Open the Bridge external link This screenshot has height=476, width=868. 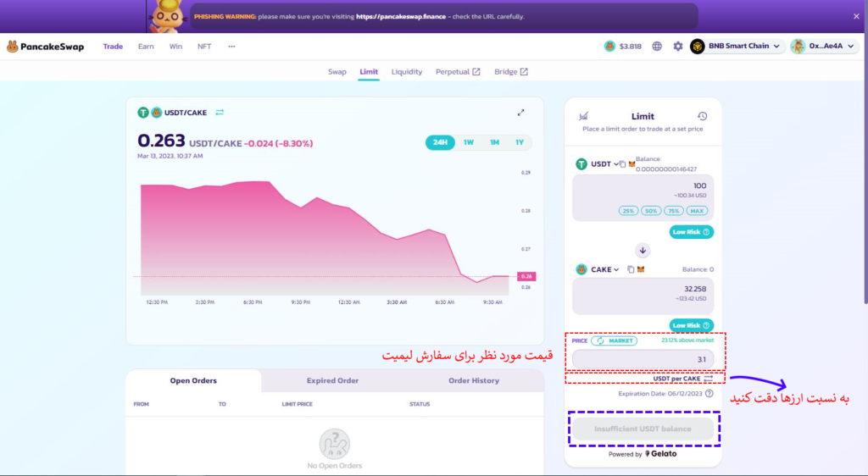[511, 72]
